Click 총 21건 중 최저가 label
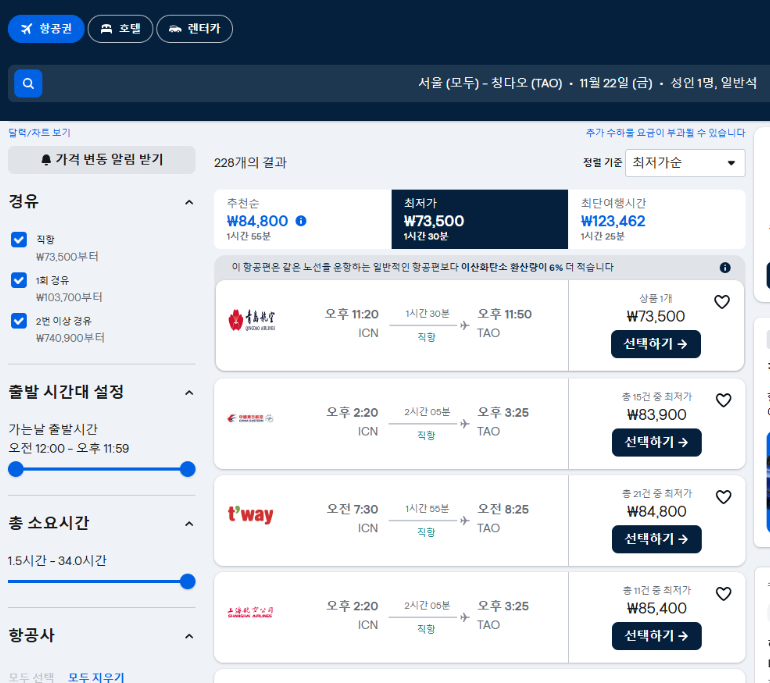770x683 pixels. tap(657, 493)
